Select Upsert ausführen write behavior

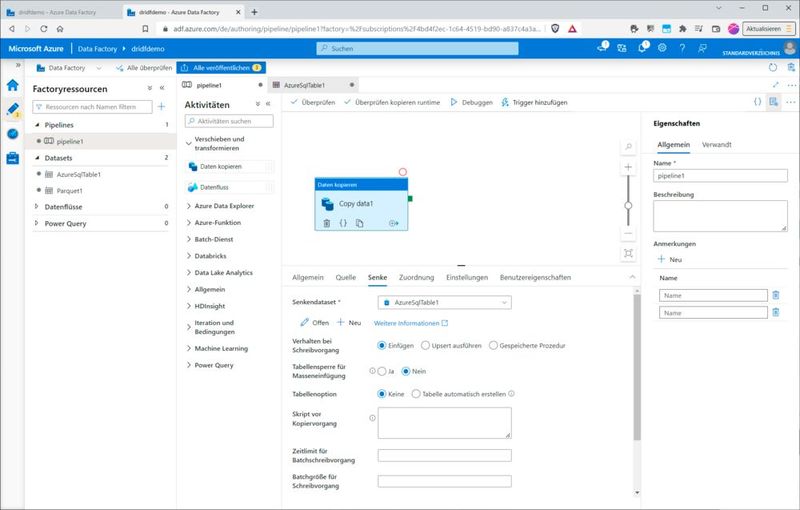coord(425,345)
